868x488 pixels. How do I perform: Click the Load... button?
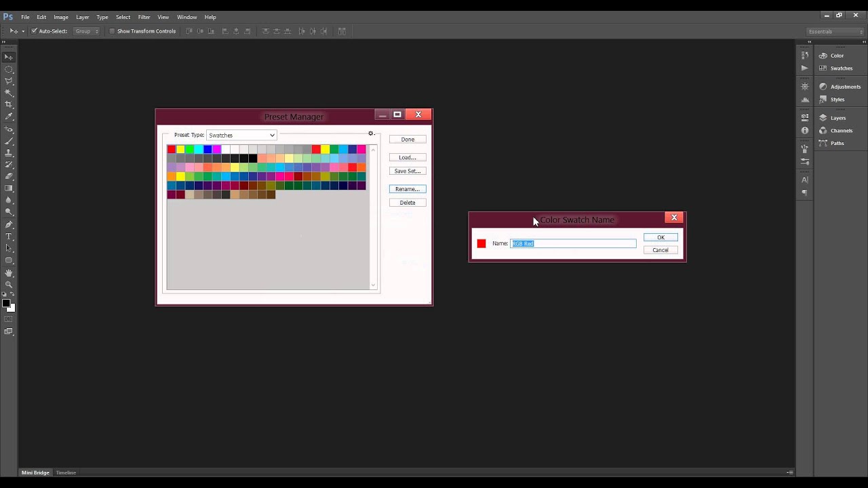408,157
